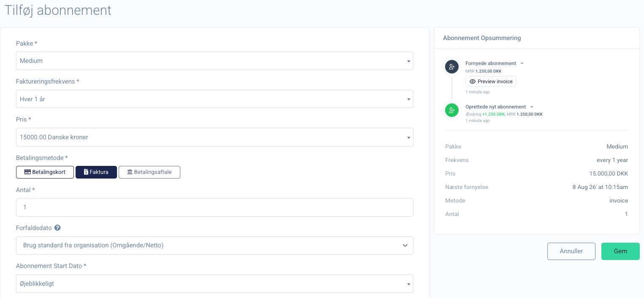The image size is (644, 298).
Task: Open the Abonnement Start Dato dropdown
Action: point(215,284)
